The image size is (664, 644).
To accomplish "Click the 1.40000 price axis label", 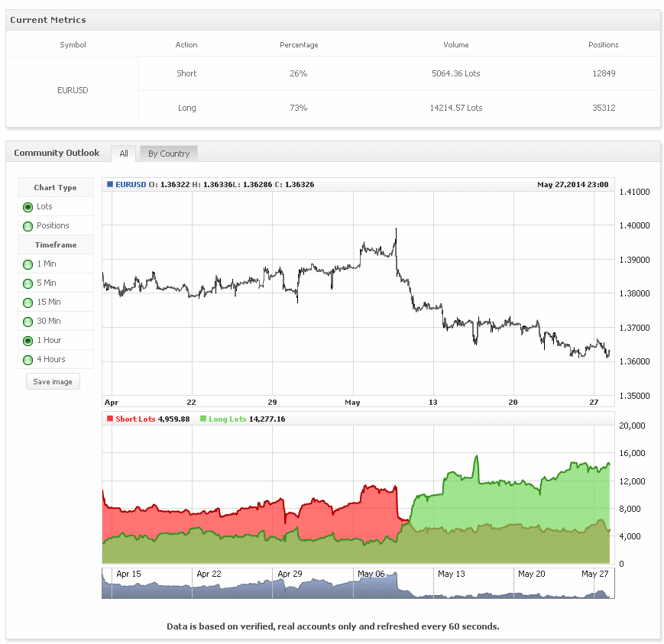I will point(634,225).
